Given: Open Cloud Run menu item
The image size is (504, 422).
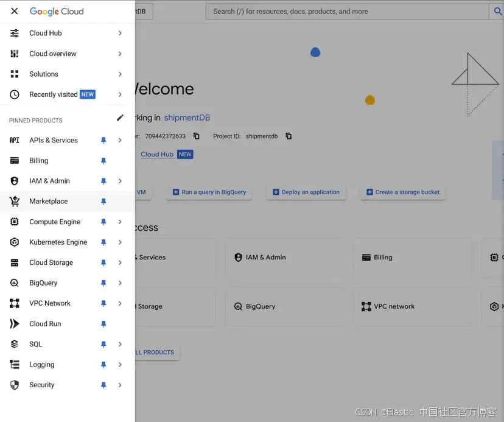Looking at the screenshot, I should 68,323.
